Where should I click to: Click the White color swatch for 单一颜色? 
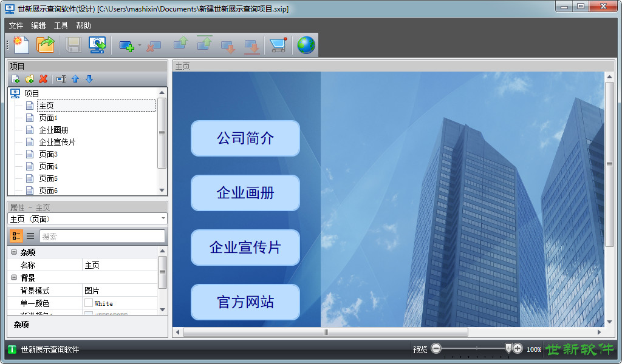point(89,303)
